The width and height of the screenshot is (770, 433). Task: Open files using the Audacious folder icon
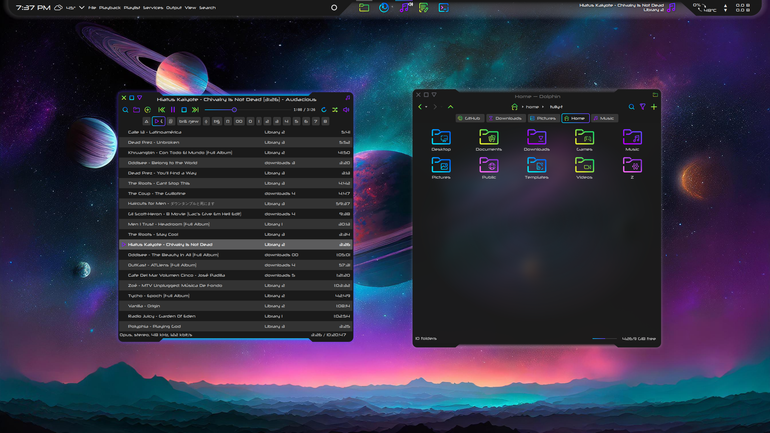(137, 110)
